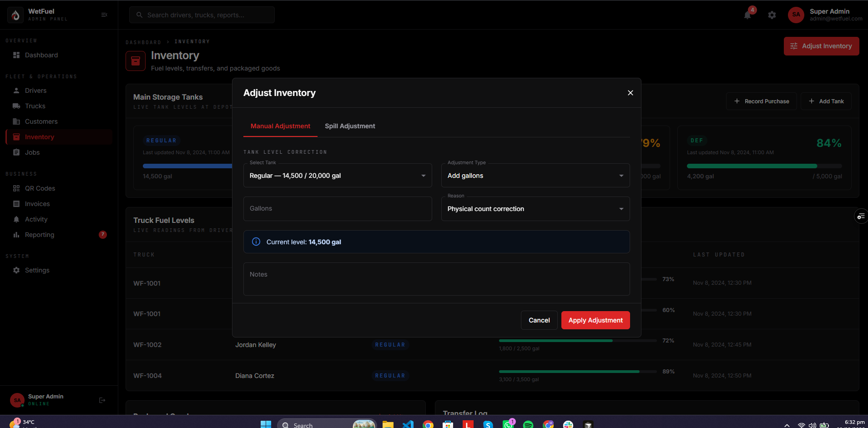Click the DEF tank level progress bar
Viewport: 868px width, 428px height.
coord(764,166)
